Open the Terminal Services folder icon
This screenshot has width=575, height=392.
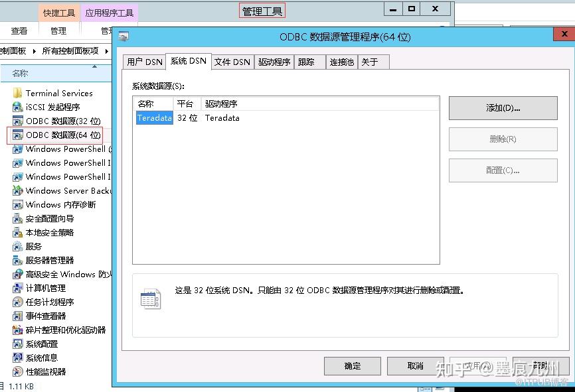coord(17,93)
